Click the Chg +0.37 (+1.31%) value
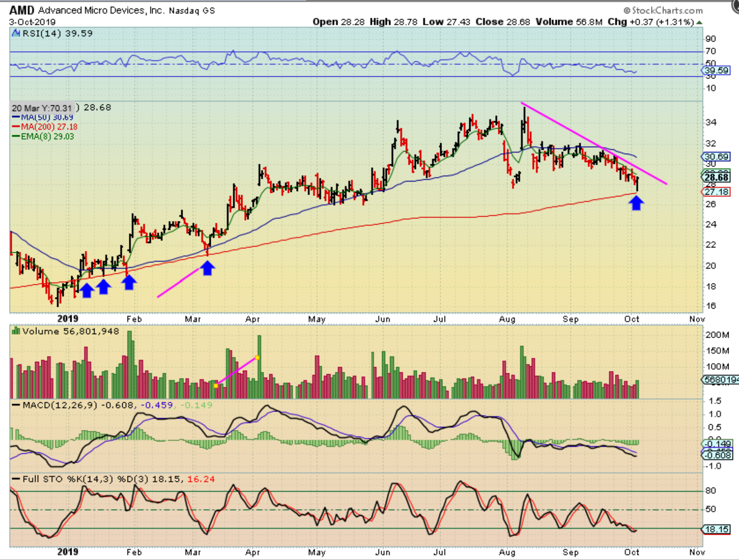This screenshot has width=739, height=560. point(651,22)
